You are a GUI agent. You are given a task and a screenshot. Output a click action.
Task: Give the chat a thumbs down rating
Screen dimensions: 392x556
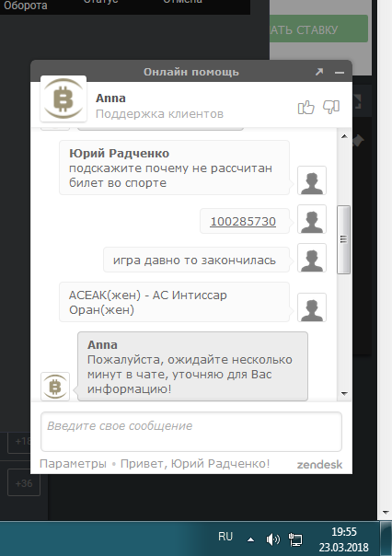click(331, 107)
